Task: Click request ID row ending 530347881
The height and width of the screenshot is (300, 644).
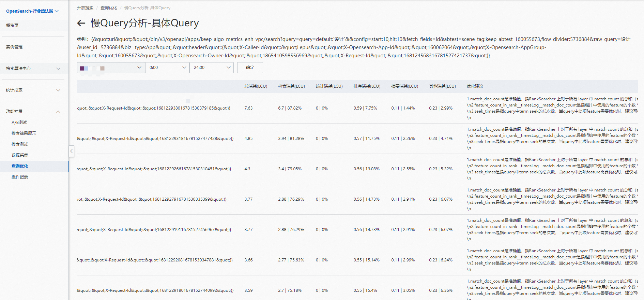Action: [x=155, y=260]
